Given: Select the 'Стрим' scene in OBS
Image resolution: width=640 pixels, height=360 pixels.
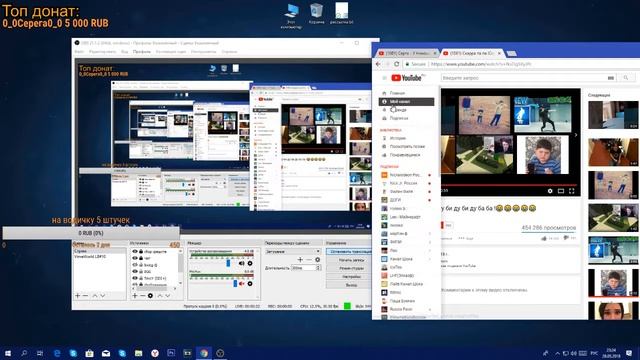Looking at the screenshot, I should tap(99, 251).
